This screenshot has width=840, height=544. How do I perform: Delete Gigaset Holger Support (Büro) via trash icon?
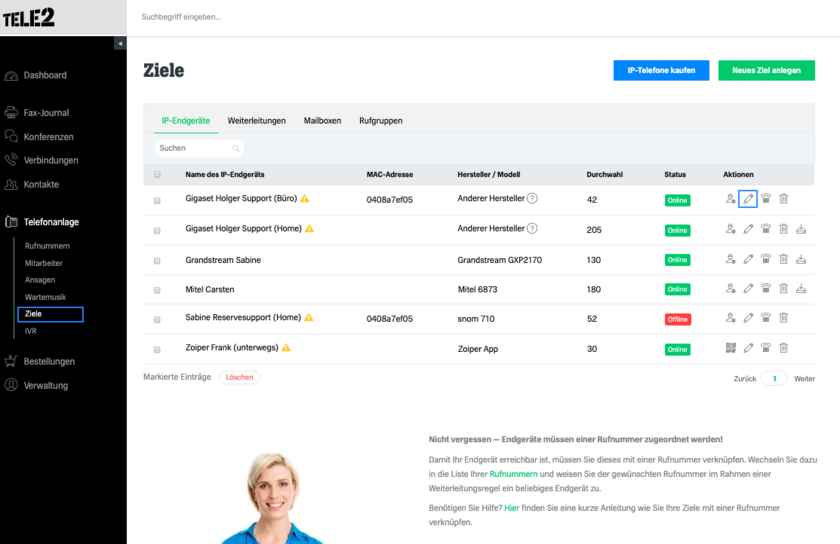click(x=783, y=199)
